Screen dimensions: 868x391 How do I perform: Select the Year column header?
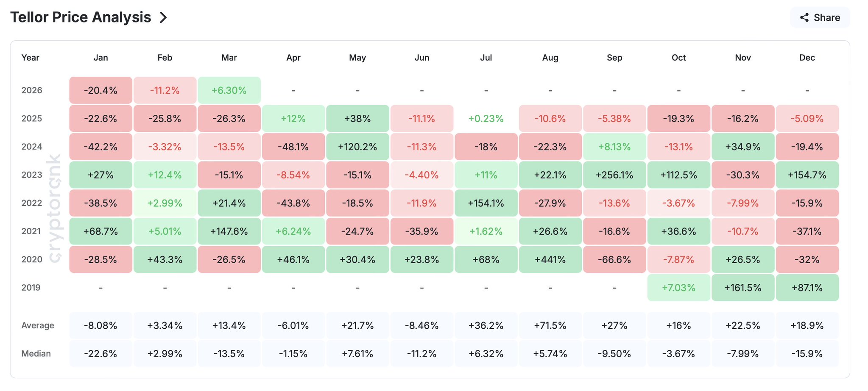pos(31,58)
